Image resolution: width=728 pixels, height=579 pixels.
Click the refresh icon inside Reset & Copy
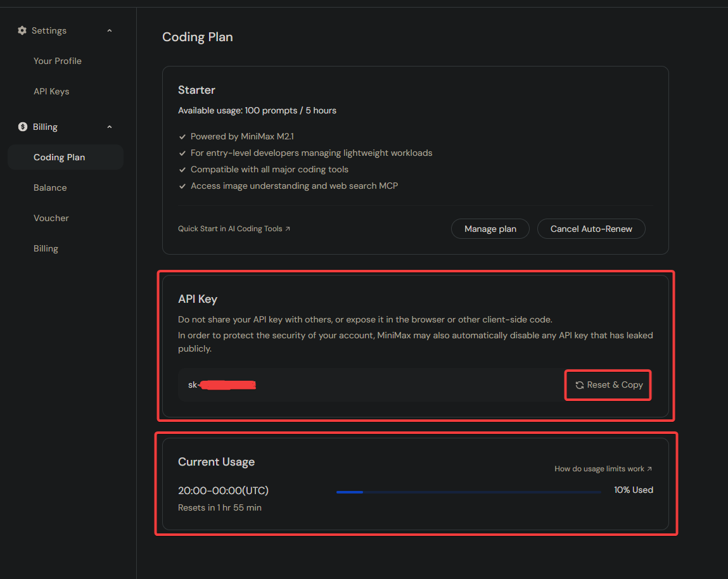pos(579,385)
